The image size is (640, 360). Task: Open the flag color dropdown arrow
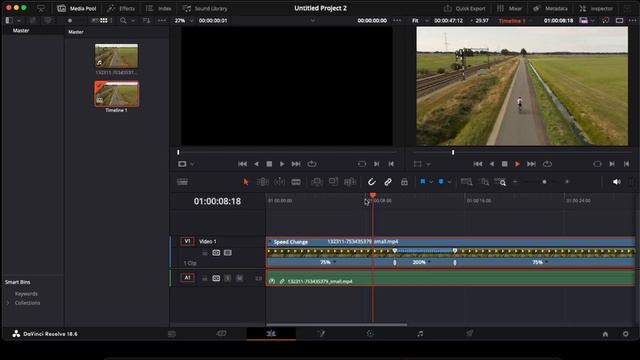click(x=431, y=182)
